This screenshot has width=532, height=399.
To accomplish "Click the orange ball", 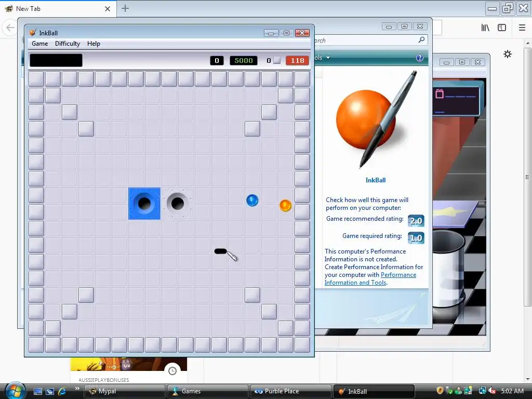I will [x=285, y=205].
